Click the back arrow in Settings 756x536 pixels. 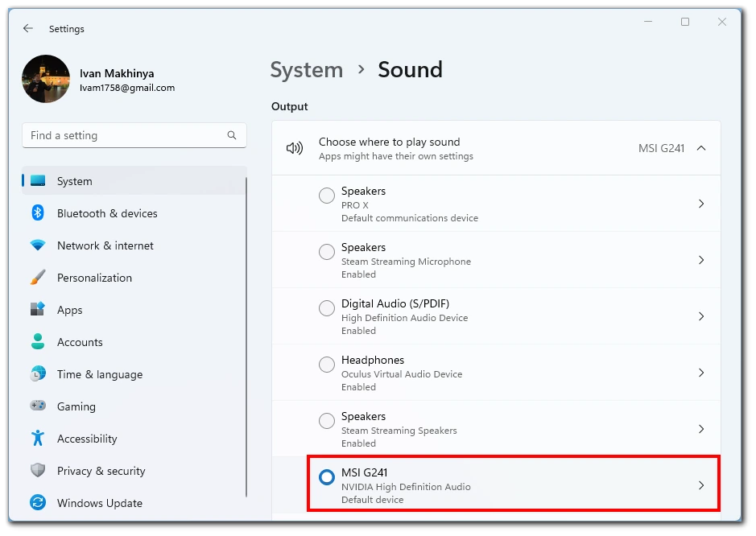coord(28,28)
